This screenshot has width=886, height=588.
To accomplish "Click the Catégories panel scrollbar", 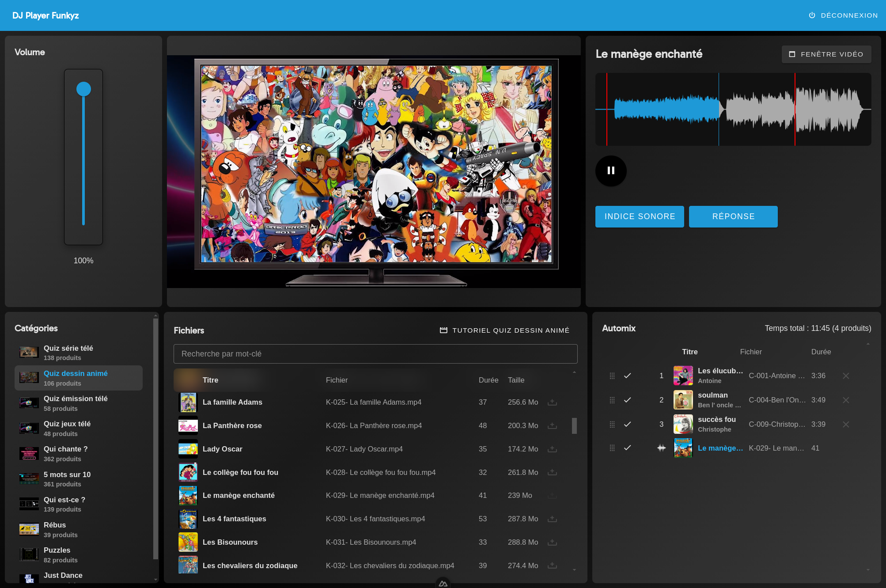I will click(x=155, y=439).
